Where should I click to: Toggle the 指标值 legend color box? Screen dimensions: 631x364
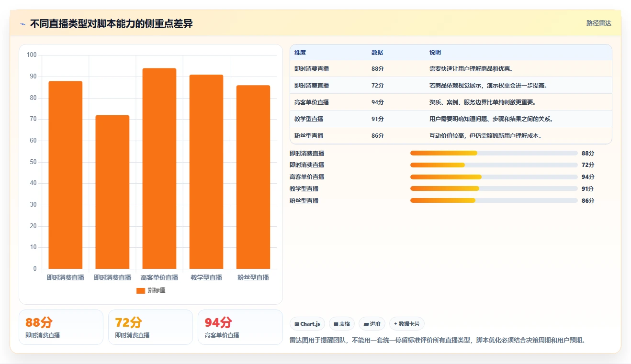[140, 290]
